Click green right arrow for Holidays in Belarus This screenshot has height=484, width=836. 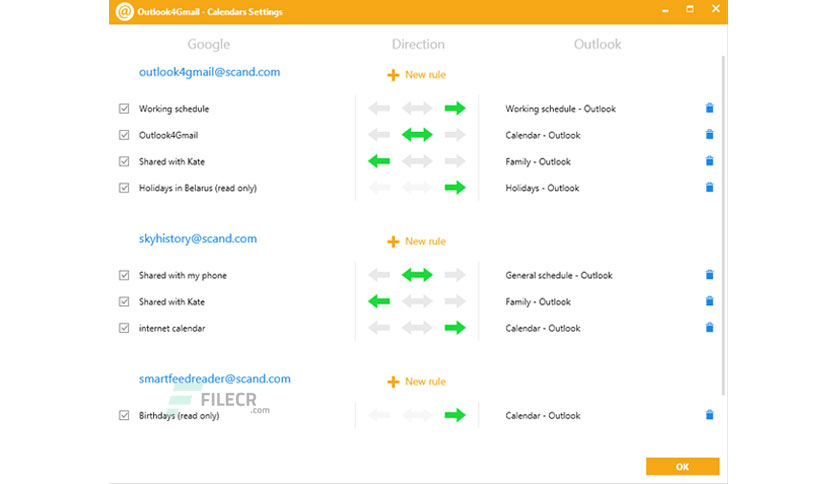pyautogui.click(x=455, y=188)
